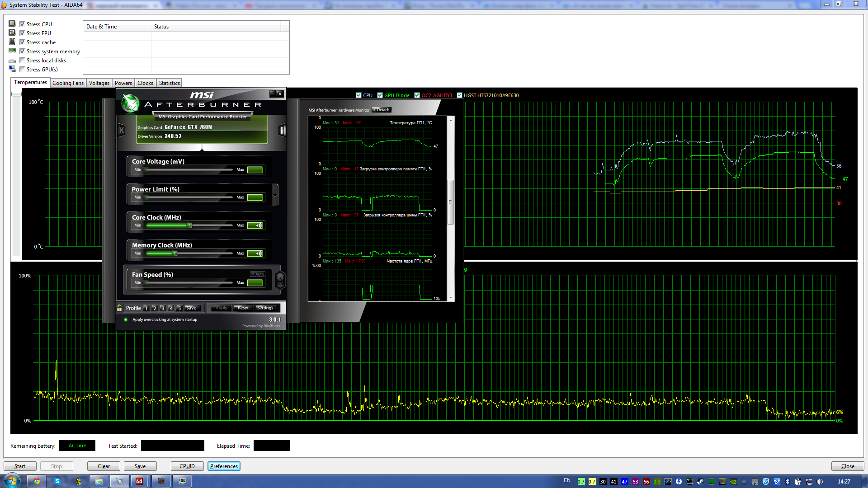The height and width of the screenshot is (488, 868).
Task: Click the Memory Clock slider handle
Action: [175, 253]
